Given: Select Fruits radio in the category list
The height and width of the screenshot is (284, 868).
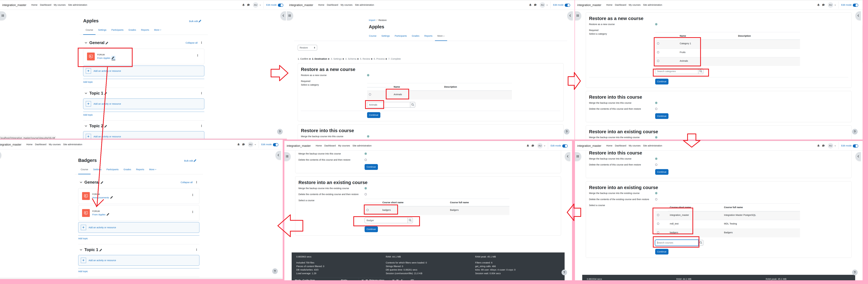Looking at the screenshot, I should [658, 52].
